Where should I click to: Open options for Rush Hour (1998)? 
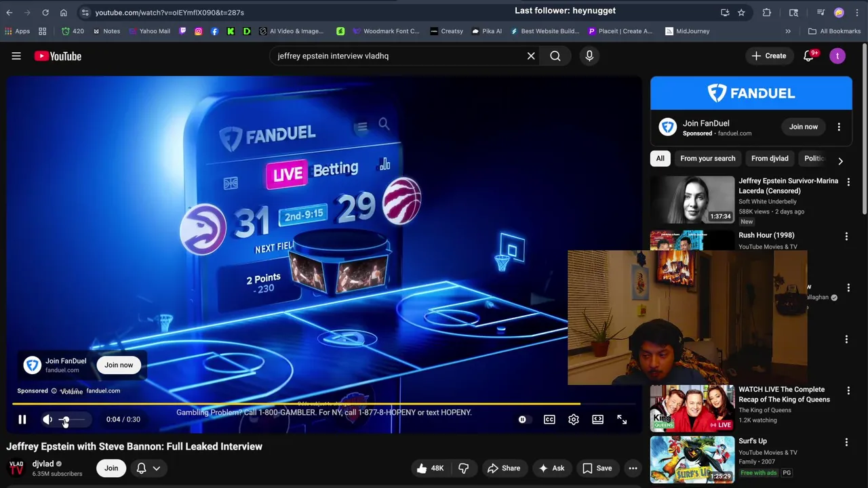pos(846,237)
